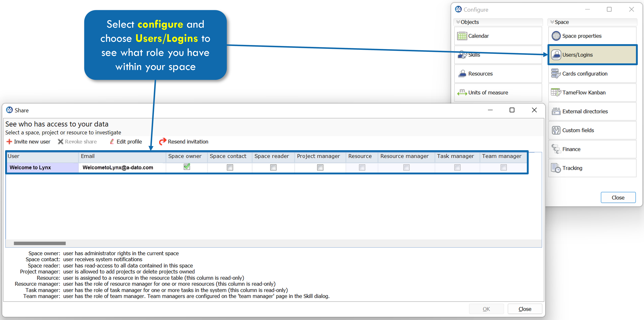
Task: Click the Space owner column header
Action: click(187, 156)
